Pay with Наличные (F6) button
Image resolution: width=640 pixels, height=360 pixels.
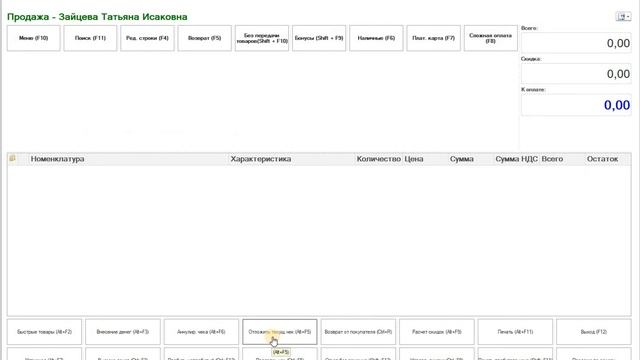click(x=376, y=38)
